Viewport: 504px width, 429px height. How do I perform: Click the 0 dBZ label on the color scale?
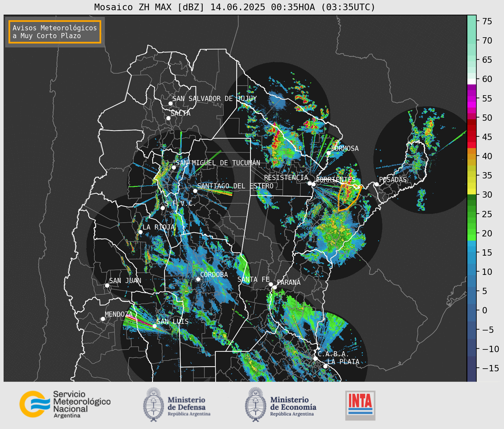pos(485,310)
